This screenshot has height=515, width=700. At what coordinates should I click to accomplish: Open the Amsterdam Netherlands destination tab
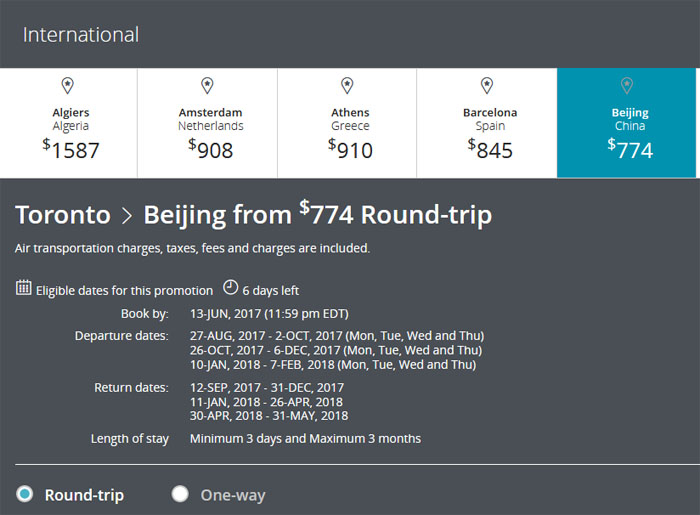(210, 119)
